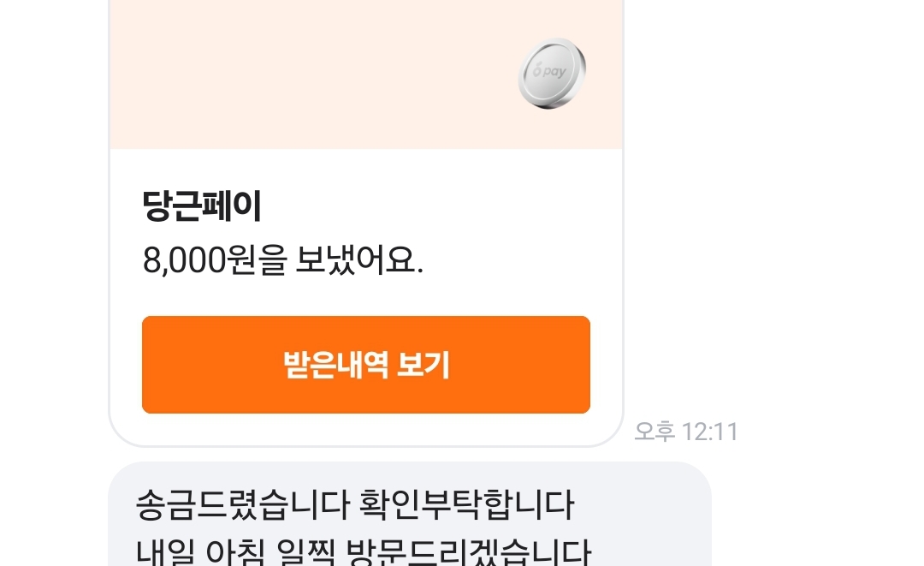Click the word 송금드렸습니다 in the chat bubble
924x566 pixels.
(242, 504)
